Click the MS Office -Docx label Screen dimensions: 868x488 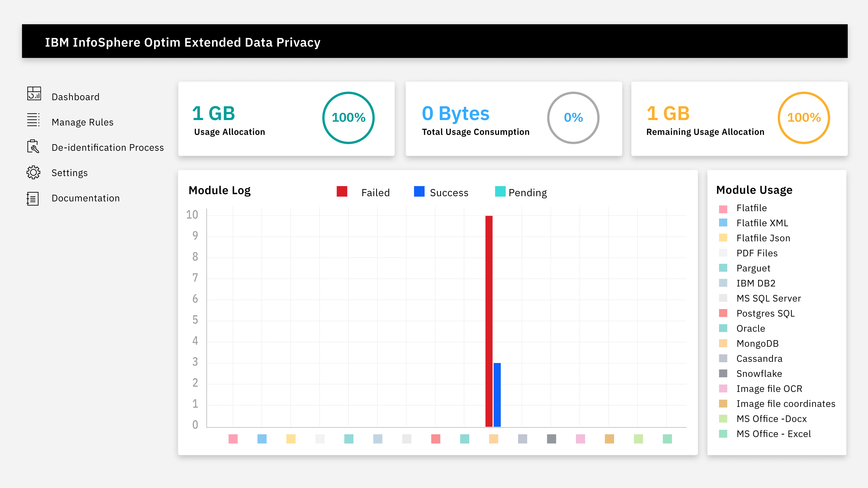[772, 419]
